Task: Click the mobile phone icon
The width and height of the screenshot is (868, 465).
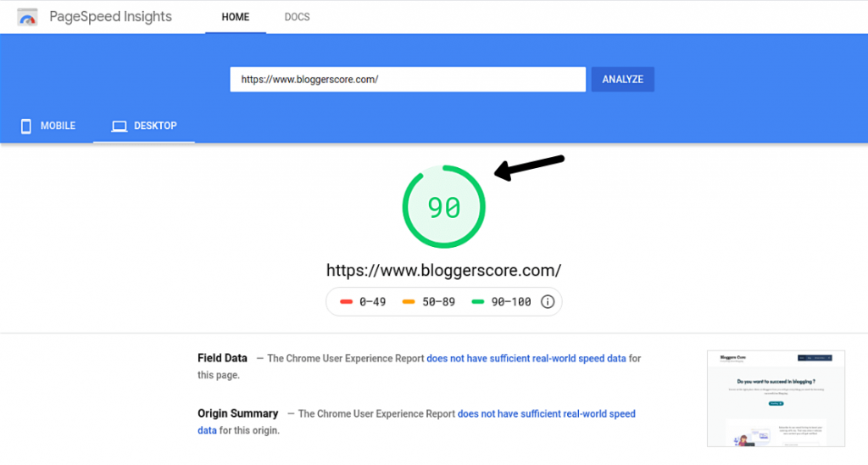Action: 25,126
